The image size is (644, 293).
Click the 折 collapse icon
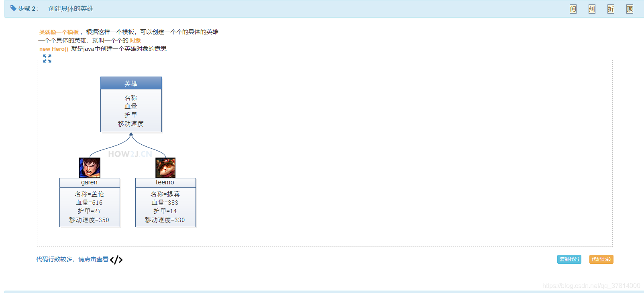point(611,9)
